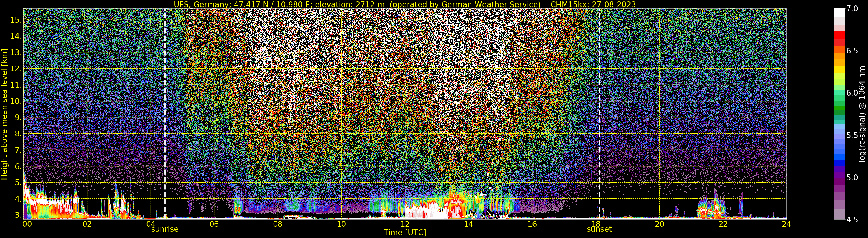Click the "Time [UTC]" x-axis label
This screenshot has width=868, height=238.
tap(405, 233)
